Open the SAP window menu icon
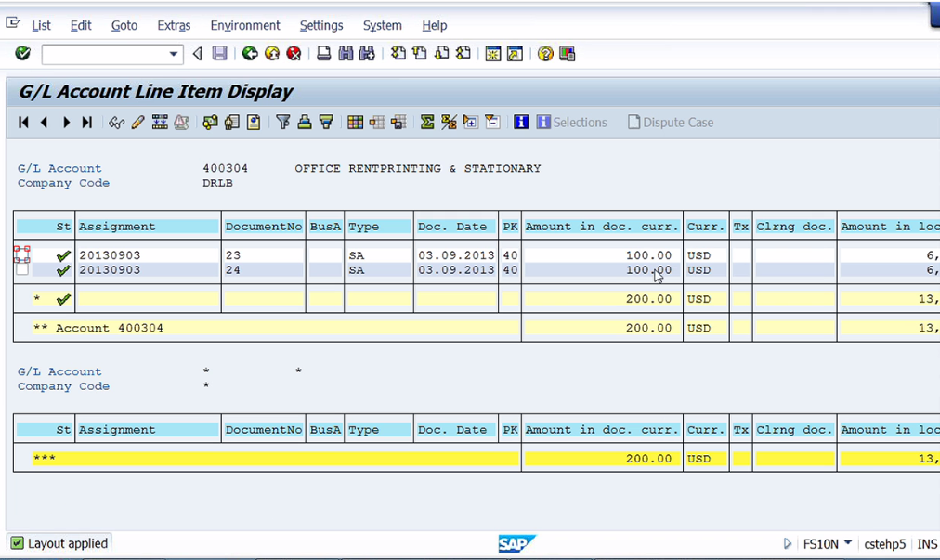Screen dimensions: 940x560 (13, 23)
